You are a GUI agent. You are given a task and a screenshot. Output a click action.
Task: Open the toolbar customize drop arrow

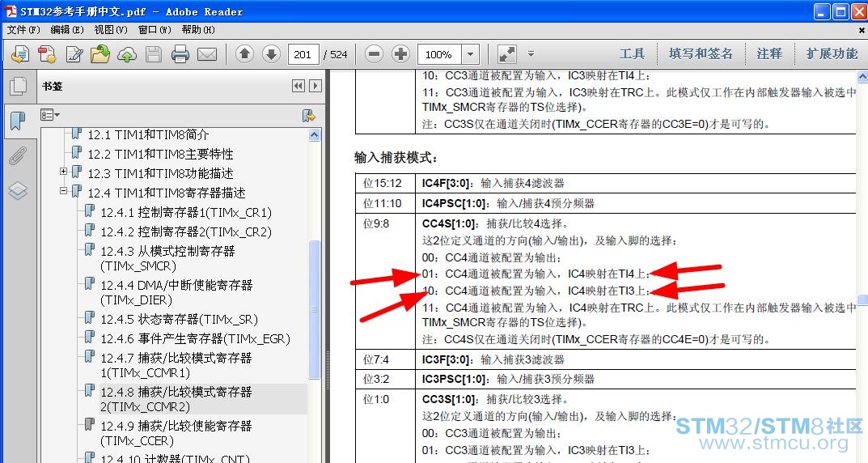(x=531, y=53)
